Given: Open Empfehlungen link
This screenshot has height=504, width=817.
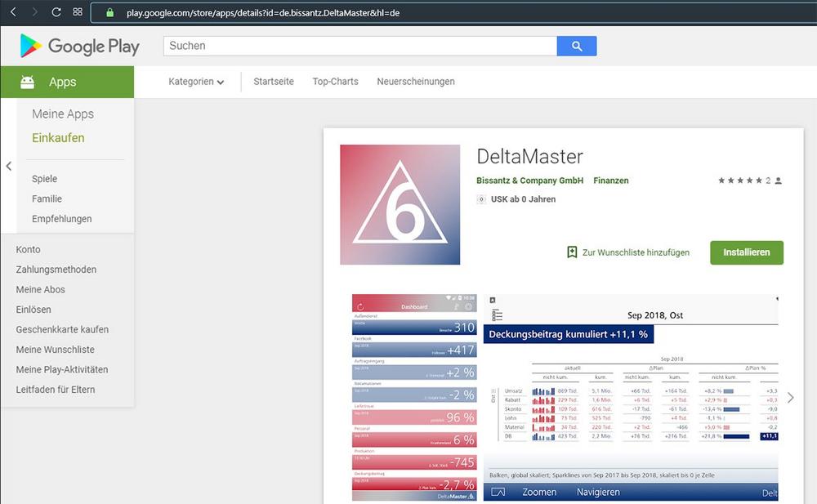Looking at the screenshot, I should click(x=61, y=219).
